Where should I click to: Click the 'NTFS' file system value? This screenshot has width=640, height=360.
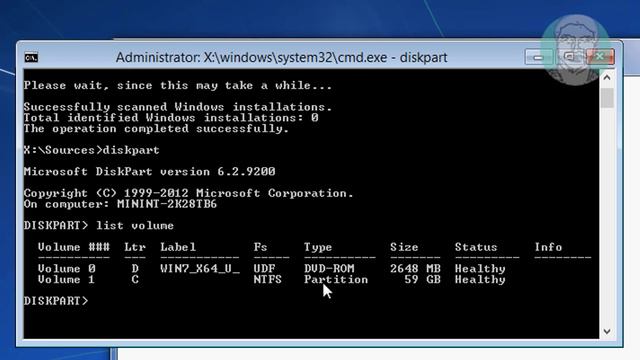click(267, 280)
